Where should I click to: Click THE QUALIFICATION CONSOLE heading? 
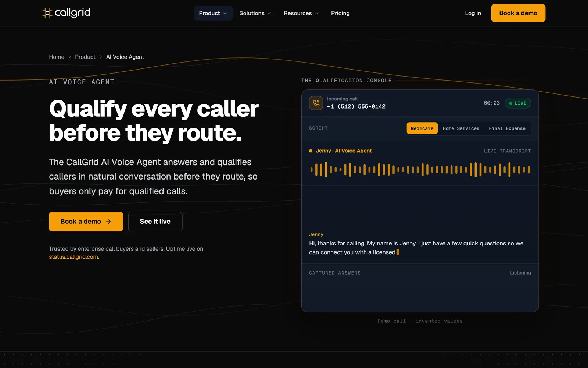(347, 81)
